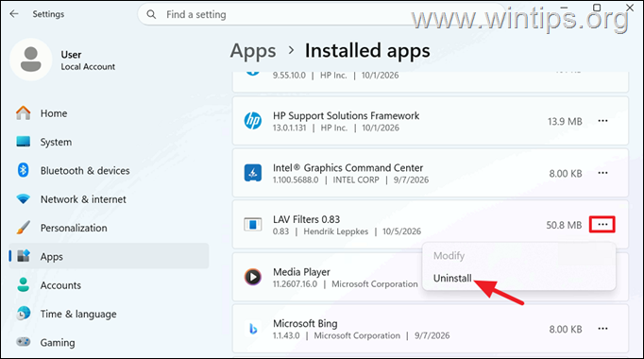This screenshot has height=359, width=644.
Task: Click the Network wifi icon
Action: click(24, 199)
